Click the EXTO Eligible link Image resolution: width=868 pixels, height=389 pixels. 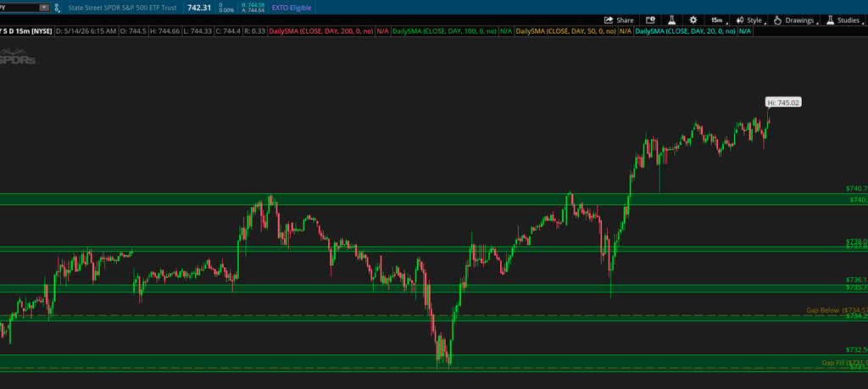point(292,8)
